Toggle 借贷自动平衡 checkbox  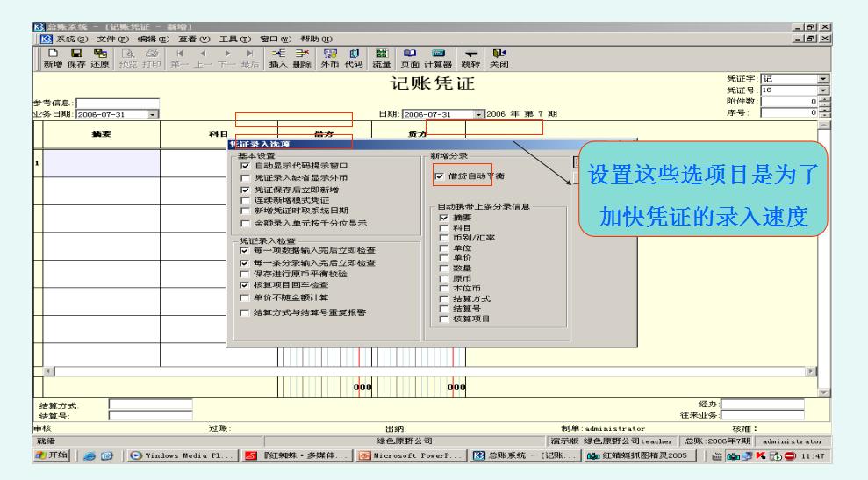[440, 176]
